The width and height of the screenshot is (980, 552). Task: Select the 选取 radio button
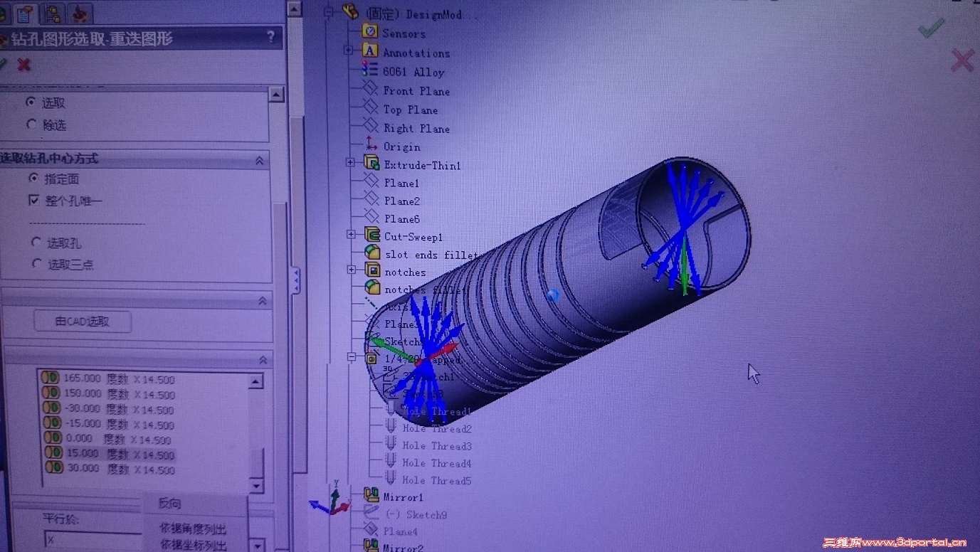31,102
